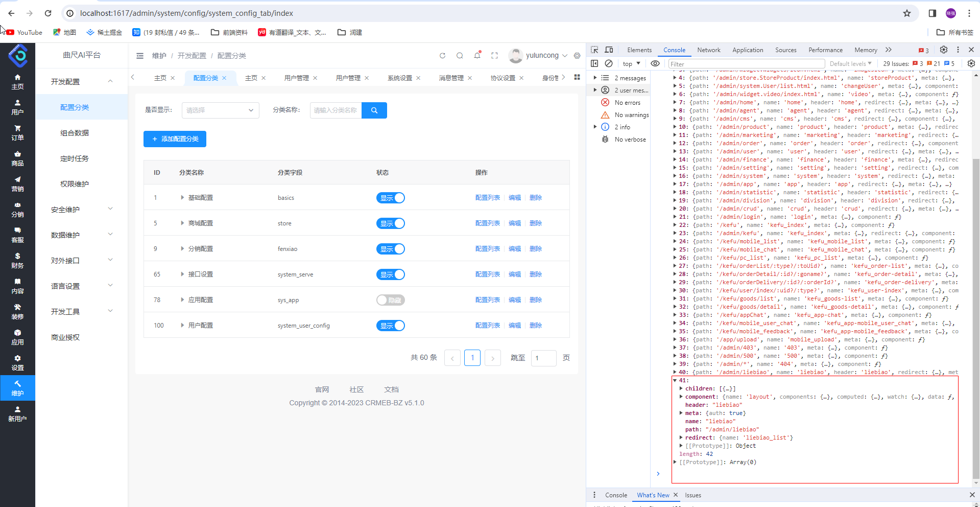The width and height of the screenshot is (980, 507).
Task: Switch to the 系统设置 page tab
Action: pos(400,78)
